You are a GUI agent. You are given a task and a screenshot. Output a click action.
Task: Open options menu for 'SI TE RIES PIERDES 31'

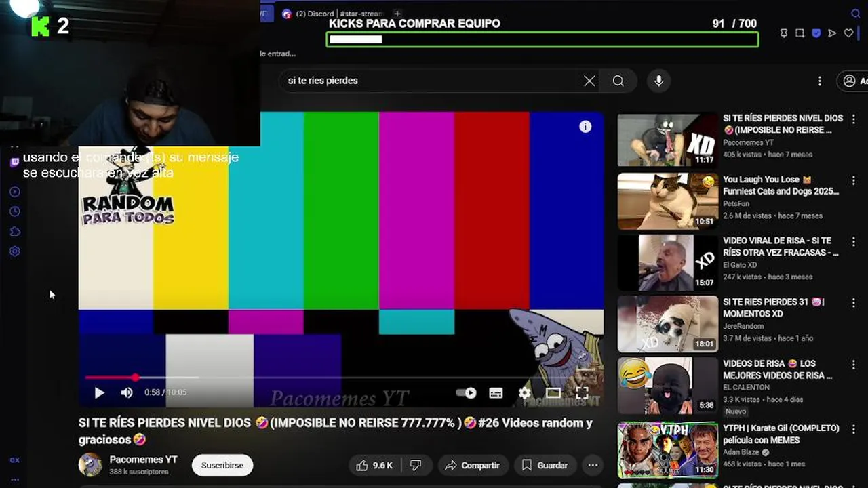pyautogui.click(x=854, y=304)
